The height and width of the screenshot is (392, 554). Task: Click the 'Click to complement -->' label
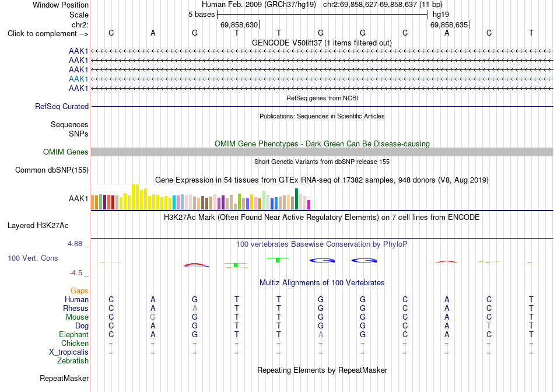48,34
